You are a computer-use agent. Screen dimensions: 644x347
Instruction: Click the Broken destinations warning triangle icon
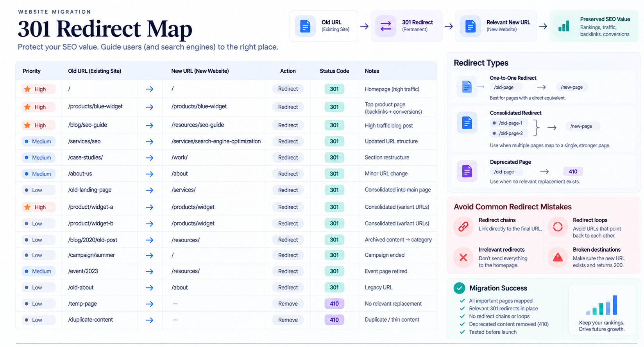(558, 257)
